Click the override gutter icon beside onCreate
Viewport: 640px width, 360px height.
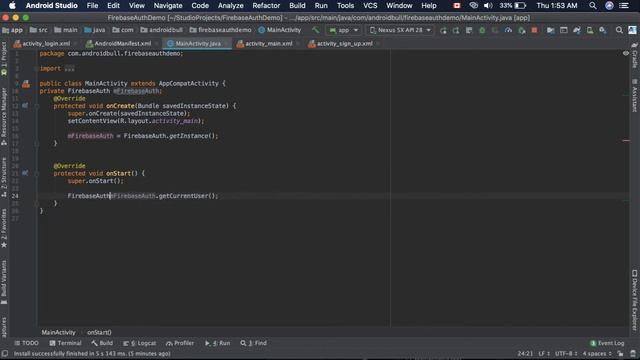[25, 106]
